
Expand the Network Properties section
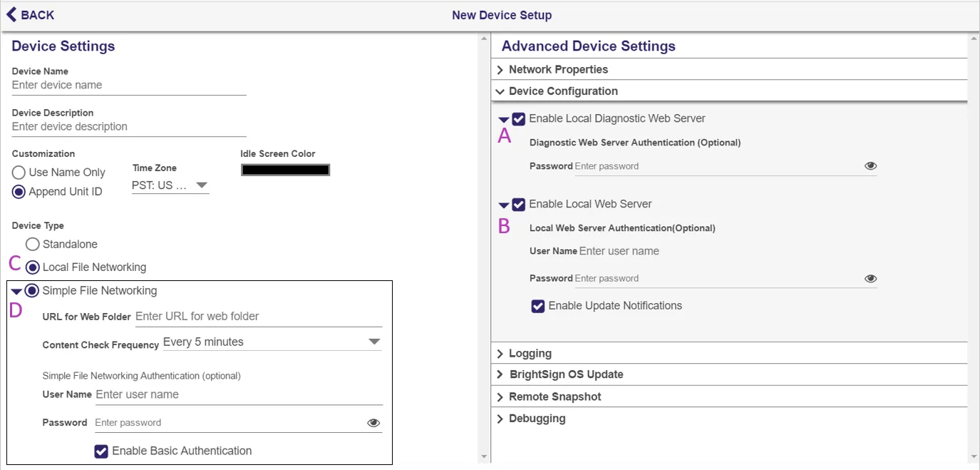(x=729, y=69)
